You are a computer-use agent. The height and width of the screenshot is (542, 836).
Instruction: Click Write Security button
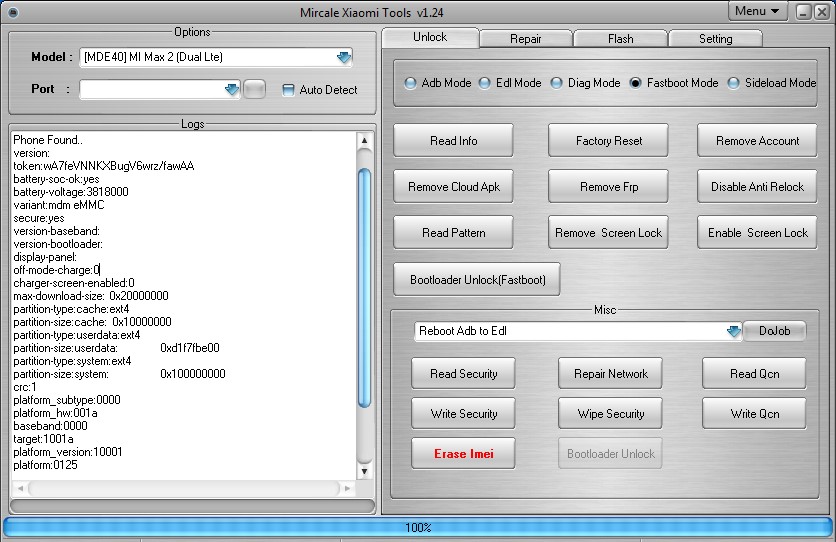tap(463, 414)
